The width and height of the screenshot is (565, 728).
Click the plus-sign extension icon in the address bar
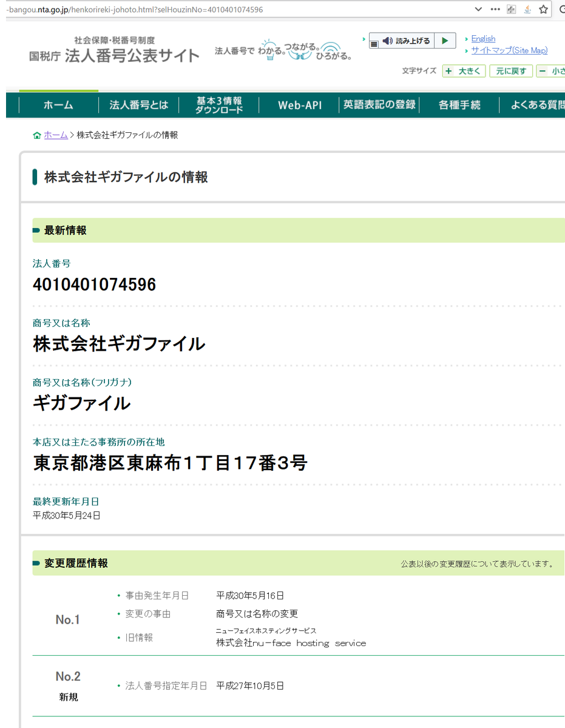[512, 10]
